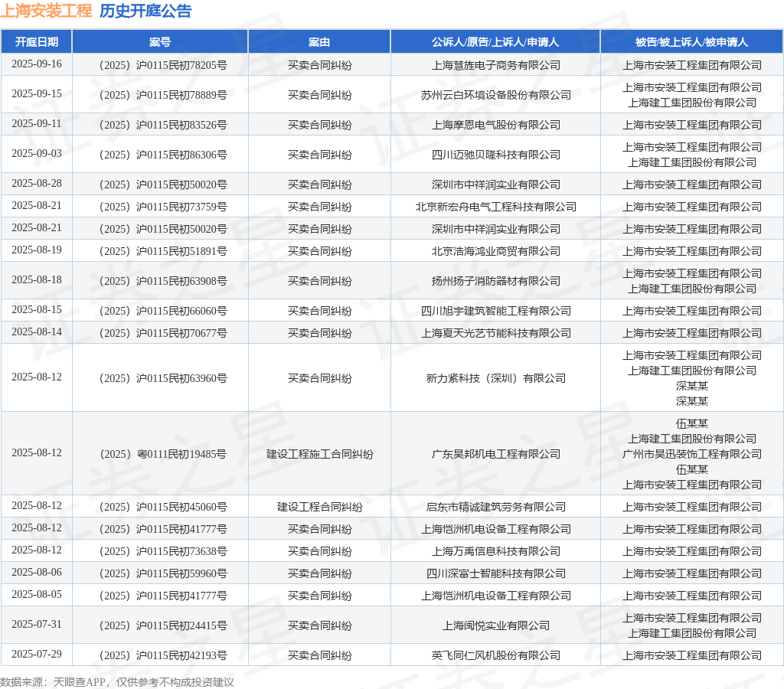
Task: Click case number 沪0115民初24415号
Action: 163,625
